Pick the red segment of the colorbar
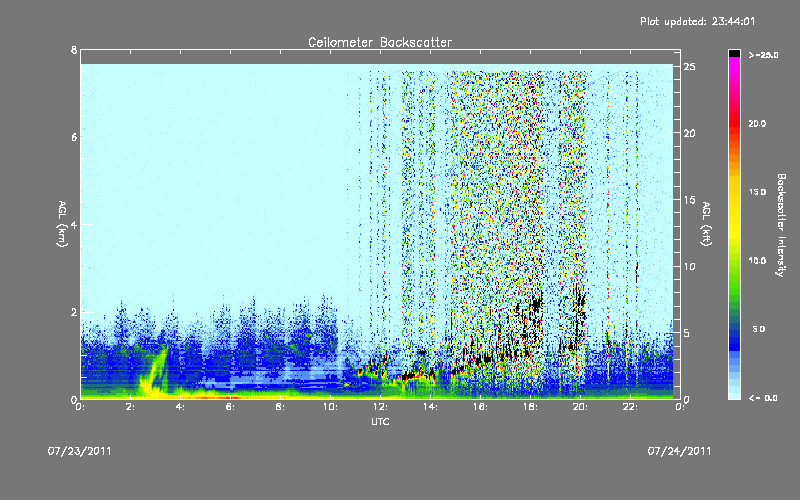800x500 pixels. [x=734, y=124]
